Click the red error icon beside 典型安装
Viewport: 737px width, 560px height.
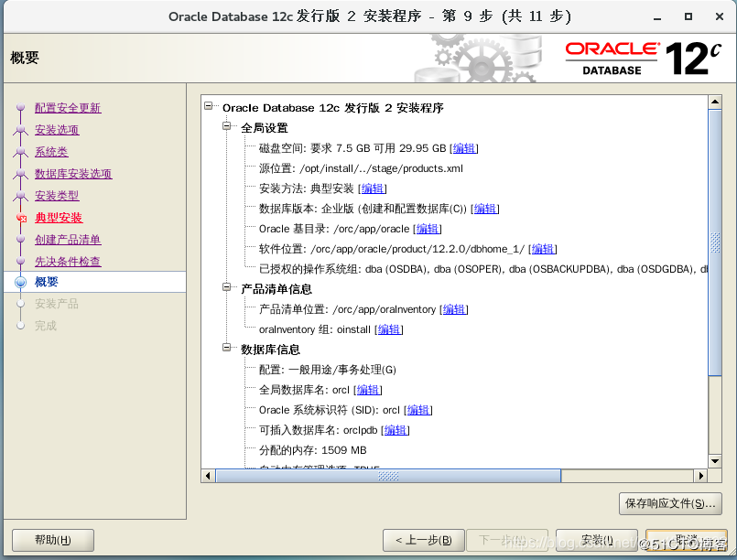click(x=21, y=218)
